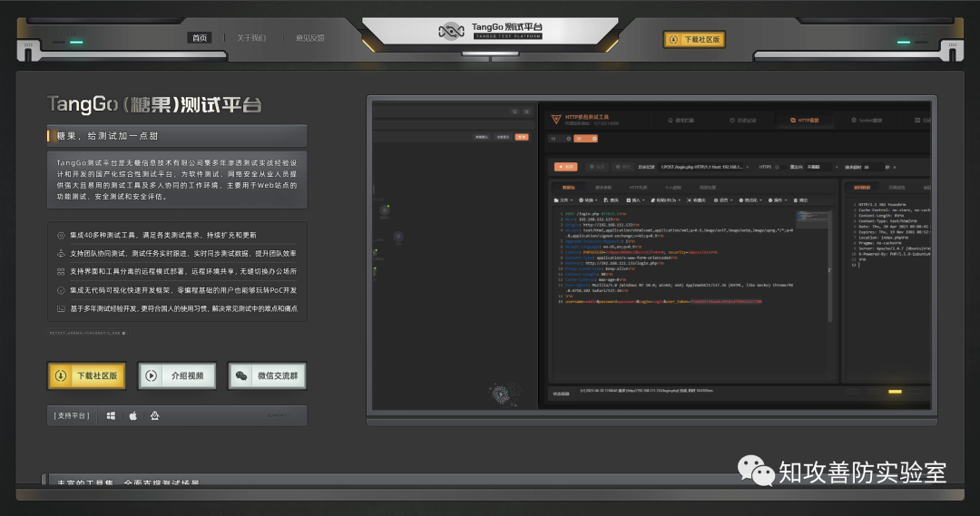Open the 格式化 dropdown in editor toolbar
Screen dimensions: 980x516
pyautogui.click(x=750, y=200)
